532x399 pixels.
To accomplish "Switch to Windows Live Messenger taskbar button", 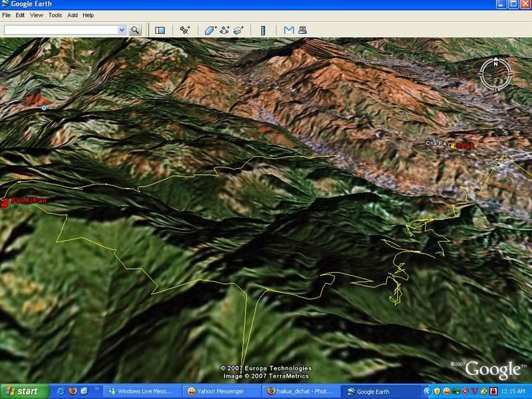I will click(142, 391).
